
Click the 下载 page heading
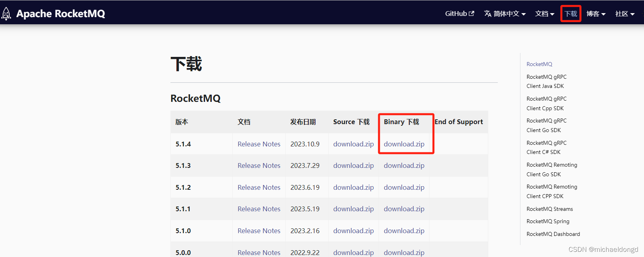click(x=186, y=64)
